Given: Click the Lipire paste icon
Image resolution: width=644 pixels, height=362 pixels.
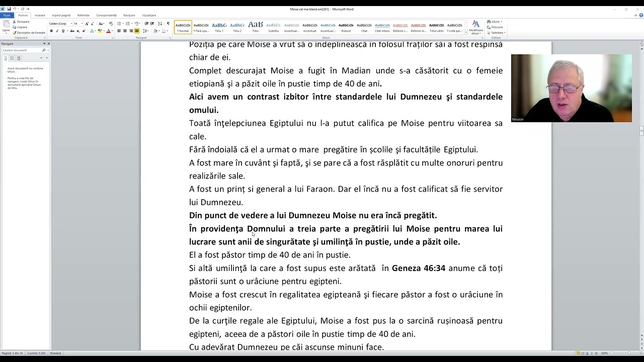Looking at the screenshot, I should 7,27.
